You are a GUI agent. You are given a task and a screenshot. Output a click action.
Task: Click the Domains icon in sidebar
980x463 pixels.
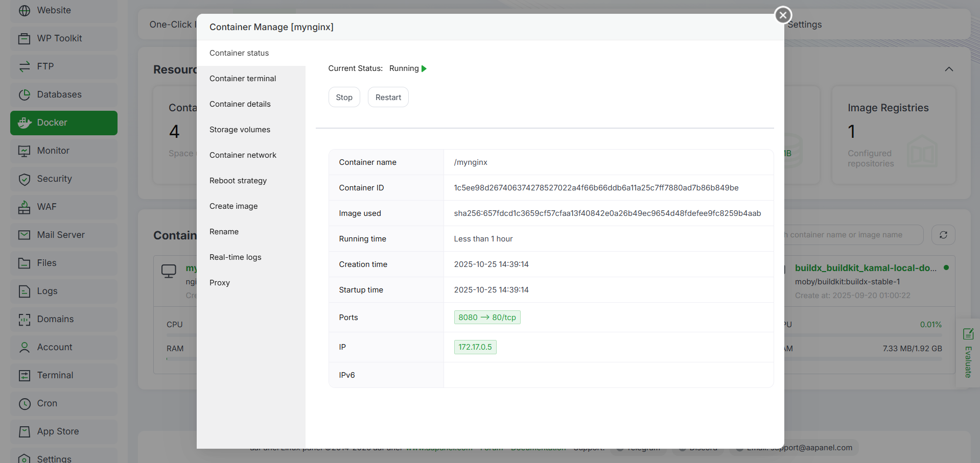(24, 319)
